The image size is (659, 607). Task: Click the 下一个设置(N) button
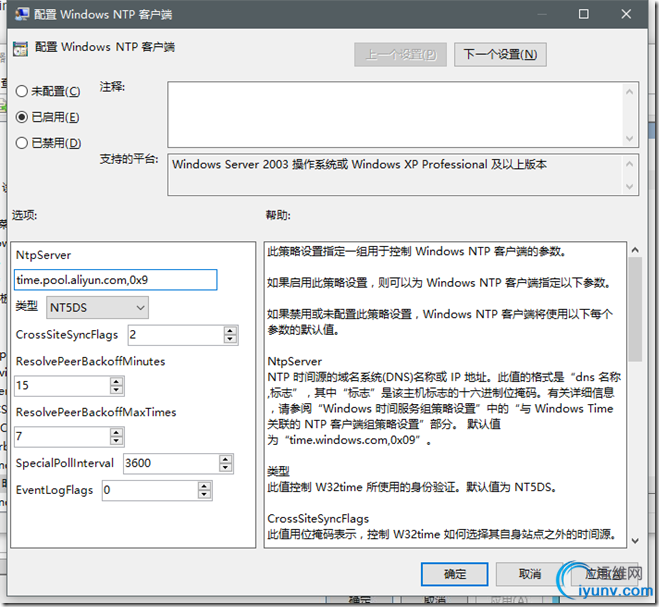point(500,54)
